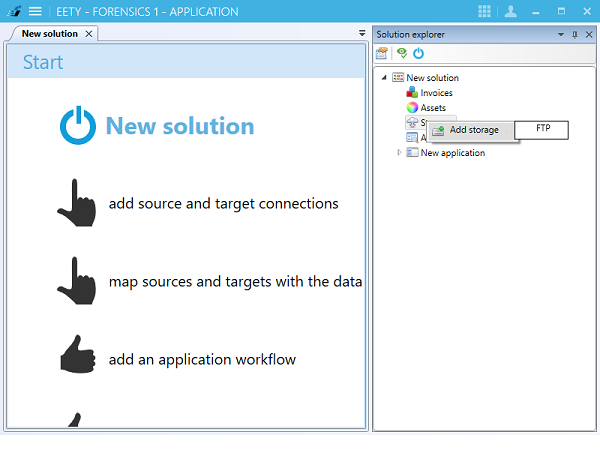This screenshot has height=450, width=600.
Task: Click the Invoices colored blocks icon
Action: coord(412,92)
